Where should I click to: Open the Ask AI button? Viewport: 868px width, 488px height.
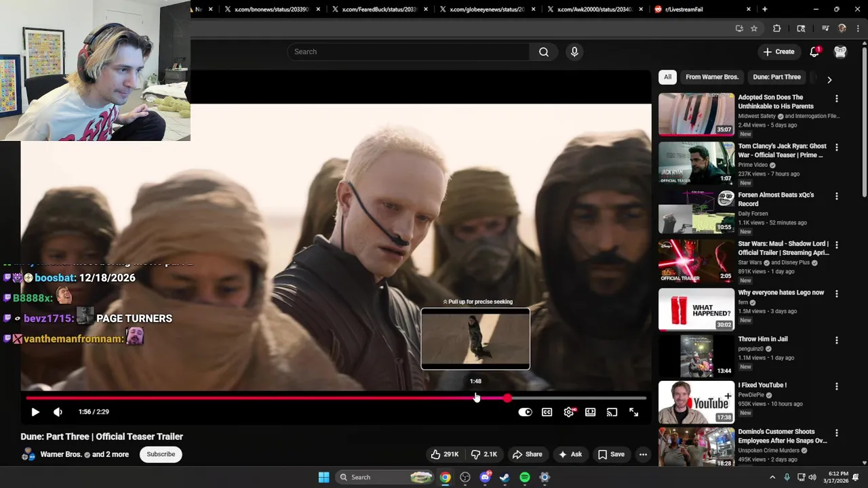pyautogui.click(x=570, y=454)
